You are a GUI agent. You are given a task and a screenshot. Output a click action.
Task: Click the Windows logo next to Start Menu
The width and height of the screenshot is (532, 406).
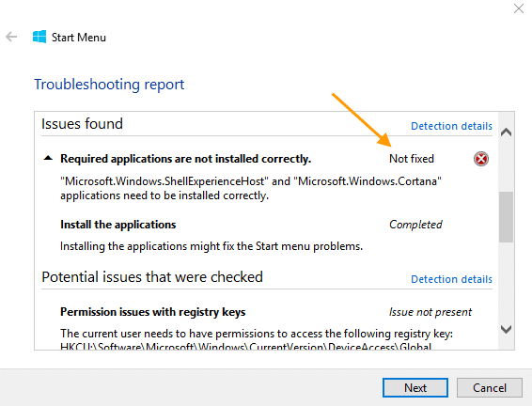(x=39, y=37)
